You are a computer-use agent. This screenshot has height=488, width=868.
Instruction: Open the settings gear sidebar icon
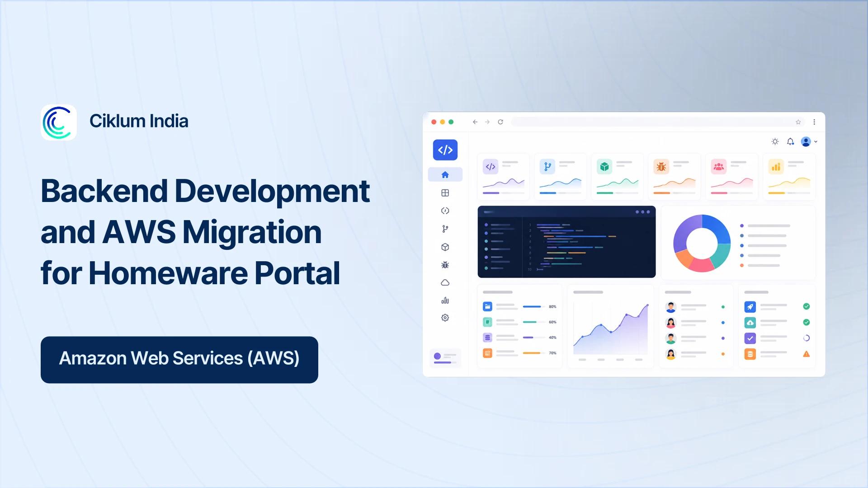(x=445, y=318)
